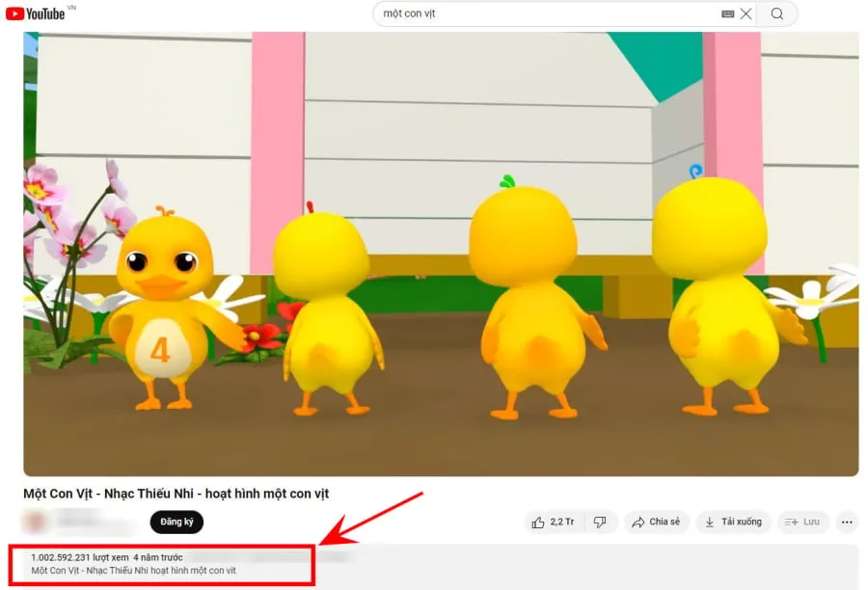Open the three-dot more actions menu

click(x=847, y=522)
